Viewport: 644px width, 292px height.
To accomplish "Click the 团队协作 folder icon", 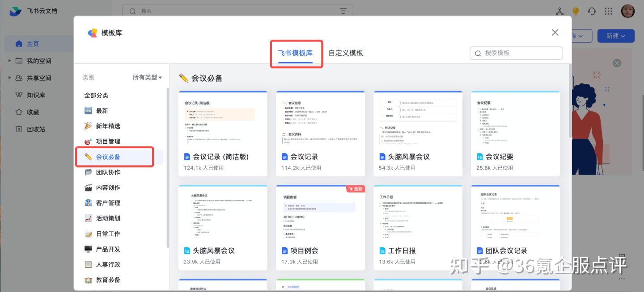I will tap(88, 172).
